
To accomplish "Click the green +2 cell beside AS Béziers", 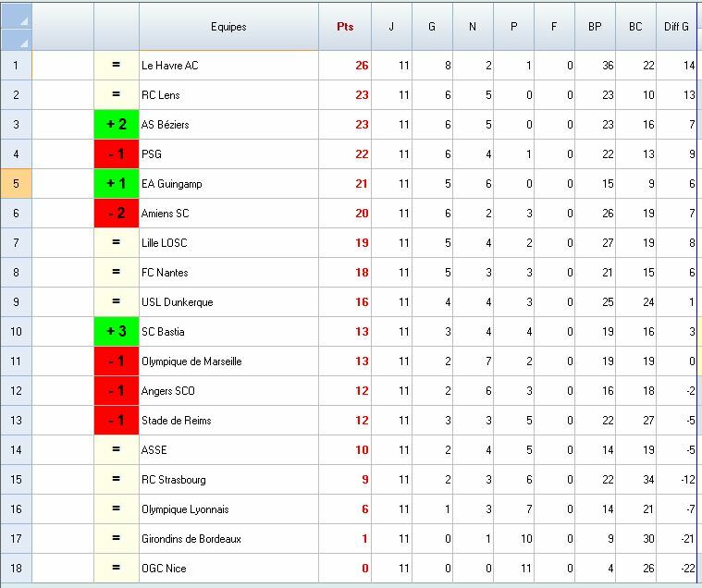I will (117, 125).
